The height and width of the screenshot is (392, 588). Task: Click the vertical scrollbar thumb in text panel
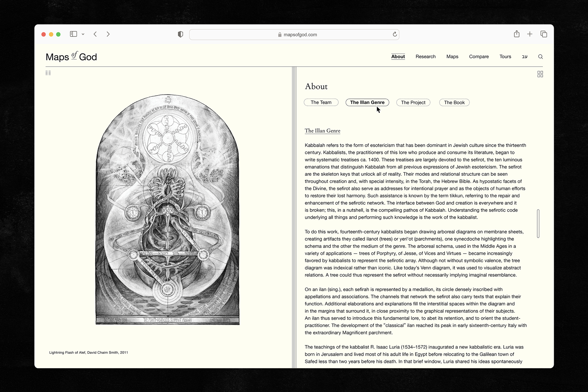(x=538, y=223)
